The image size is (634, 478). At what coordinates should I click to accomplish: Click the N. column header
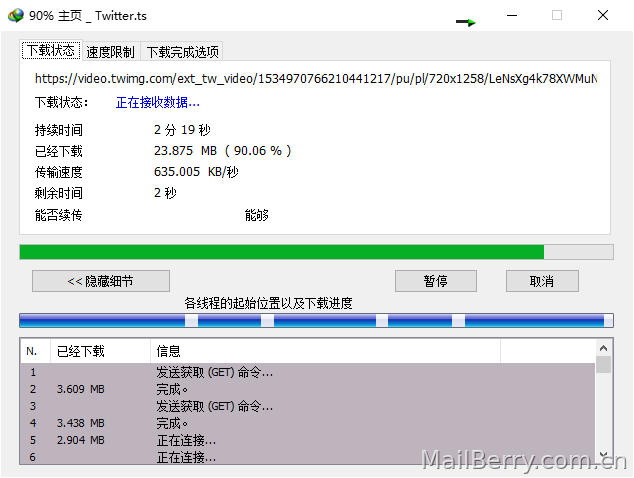click(35, 351)
